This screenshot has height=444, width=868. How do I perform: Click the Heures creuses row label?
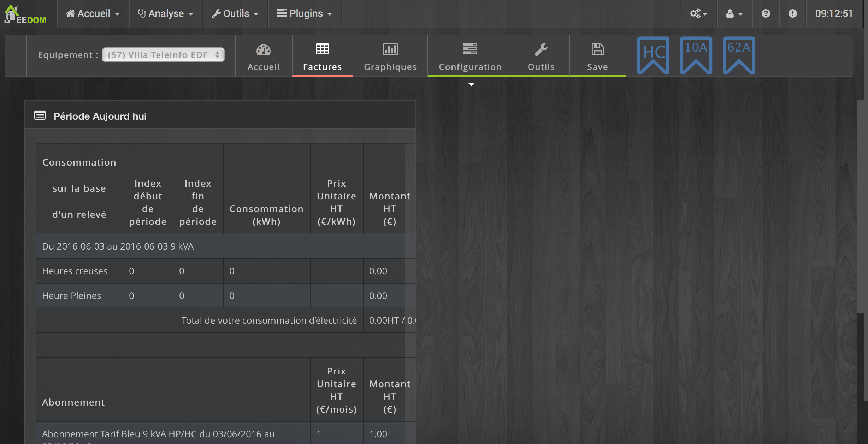click(75, 271)
